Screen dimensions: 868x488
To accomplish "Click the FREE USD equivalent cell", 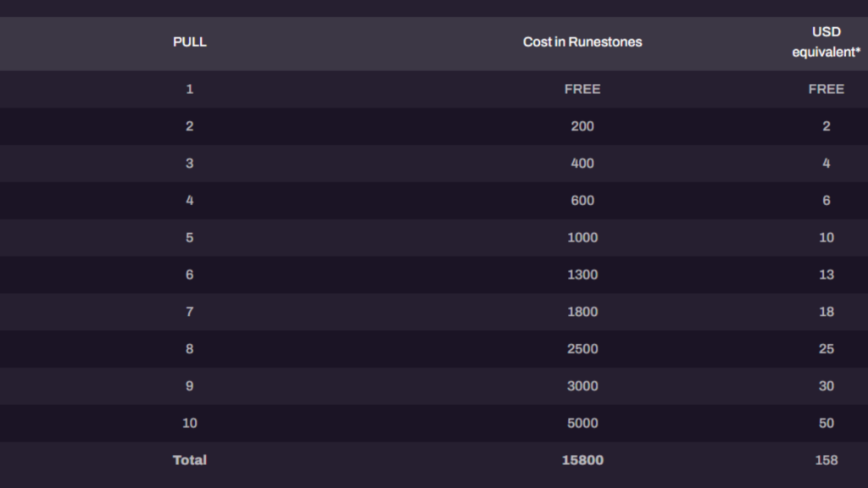I will (x=826, y=89).
